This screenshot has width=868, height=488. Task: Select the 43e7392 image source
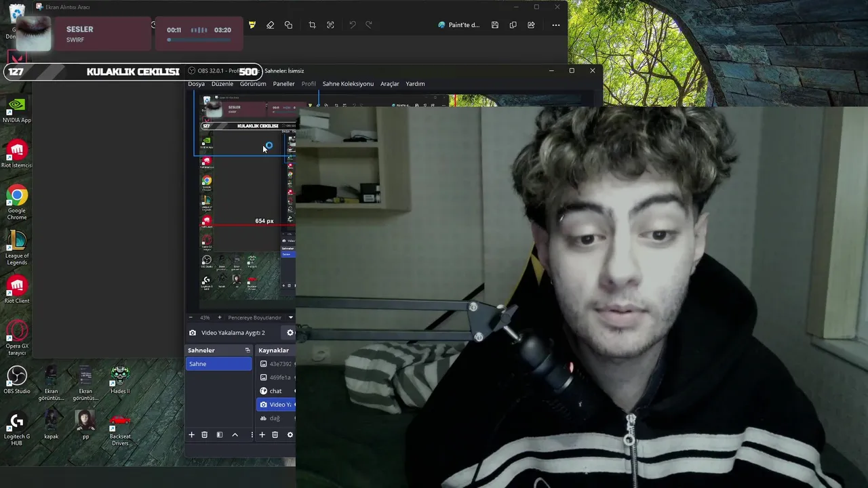click(x=276, y=364)
